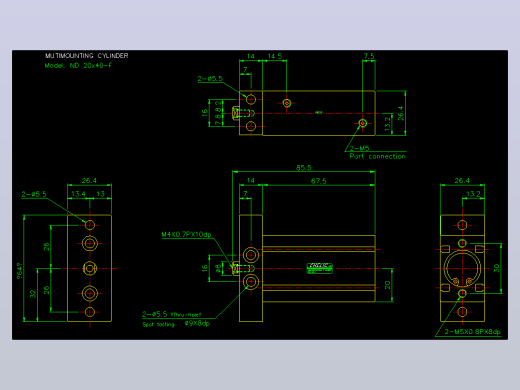Screen dimensions: 520x390
Task: Select the 20 vertical dimension value
Action: 387,285
